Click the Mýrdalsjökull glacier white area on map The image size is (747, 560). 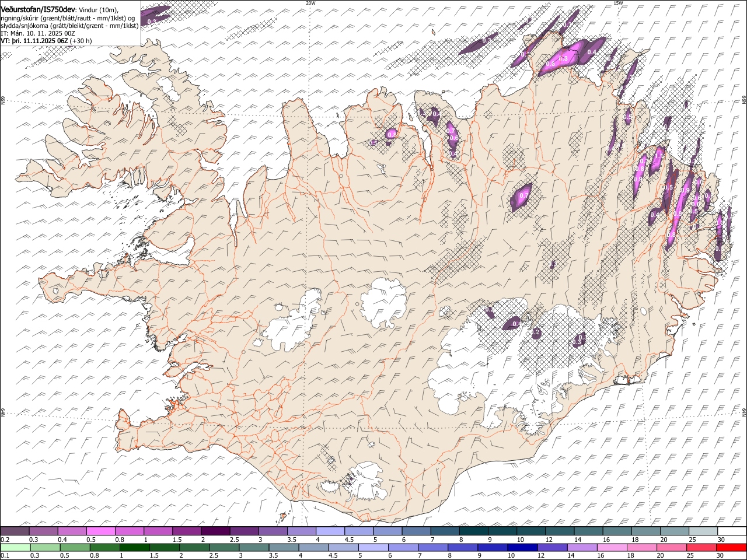tap(366, 481)
